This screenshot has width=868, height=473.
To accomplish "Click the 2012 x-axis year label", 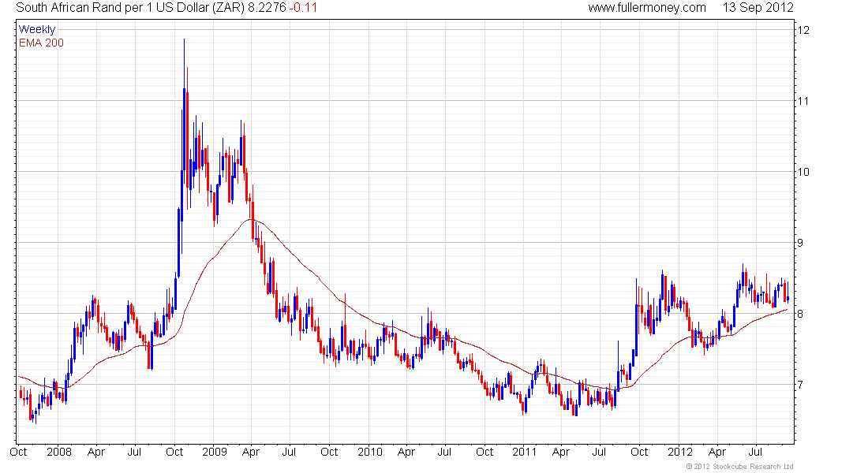I will pyautogui.click(x=679, y=452).
